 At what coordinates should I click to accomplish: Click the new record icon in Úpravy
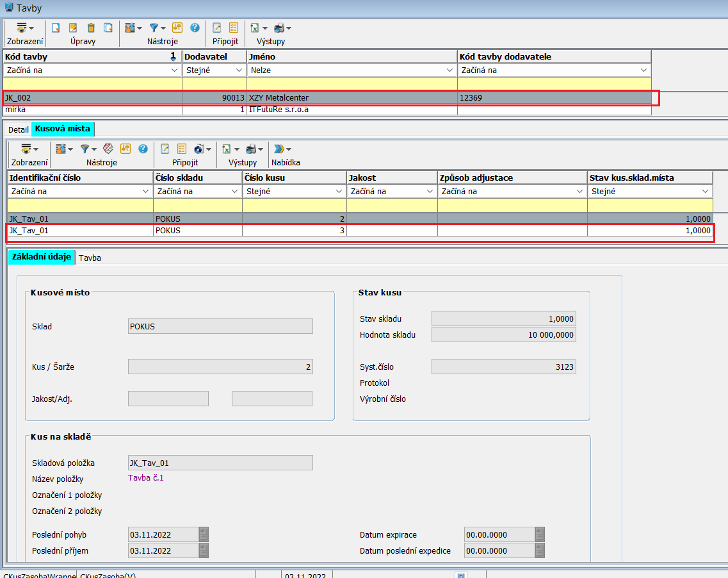56,28
